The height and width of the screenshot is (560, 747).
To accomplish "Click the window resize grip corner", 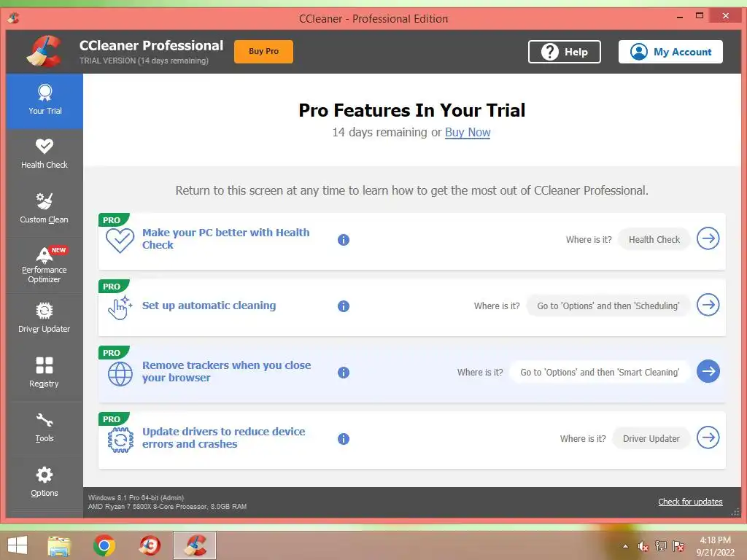I will pyautogui.click(x=735, y=513).
